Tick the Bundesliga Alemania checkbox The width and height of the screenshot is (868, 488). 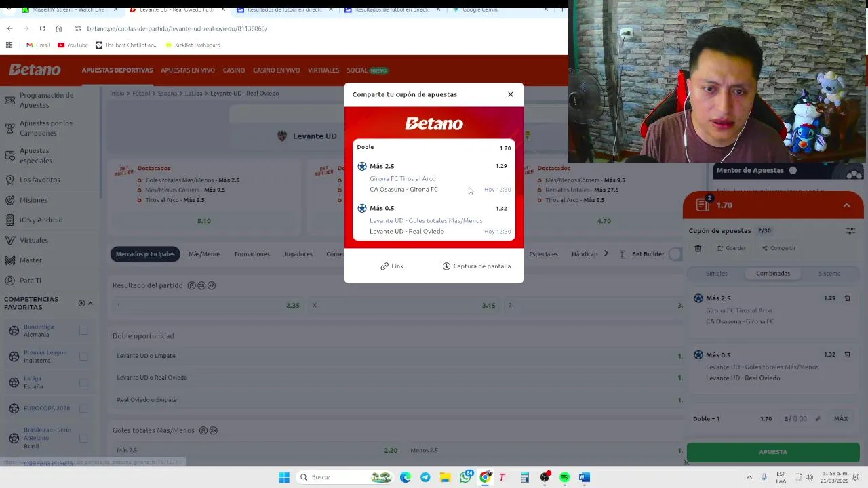pos(83,331)
